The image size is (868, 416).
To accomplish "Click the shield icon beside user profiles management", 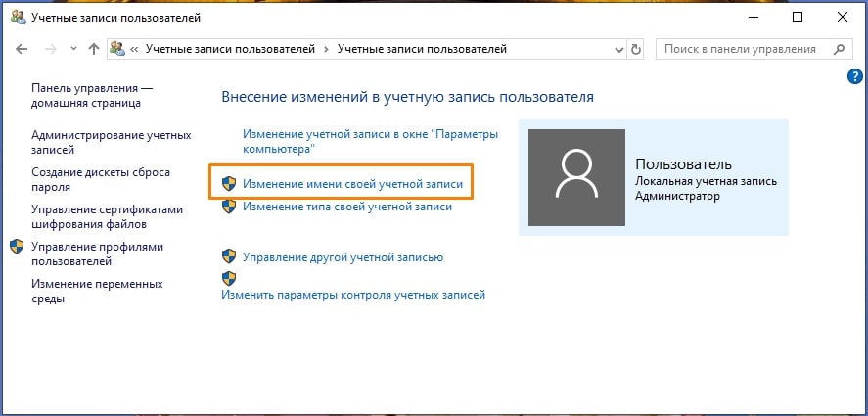I will point(17,247).
